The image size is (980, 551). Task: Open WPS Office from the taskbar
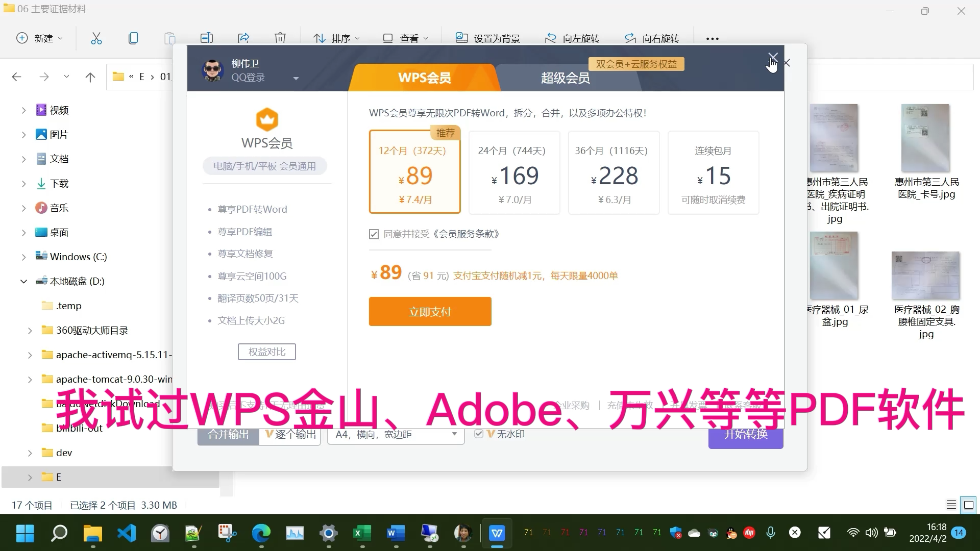click(x=497, y=534)
